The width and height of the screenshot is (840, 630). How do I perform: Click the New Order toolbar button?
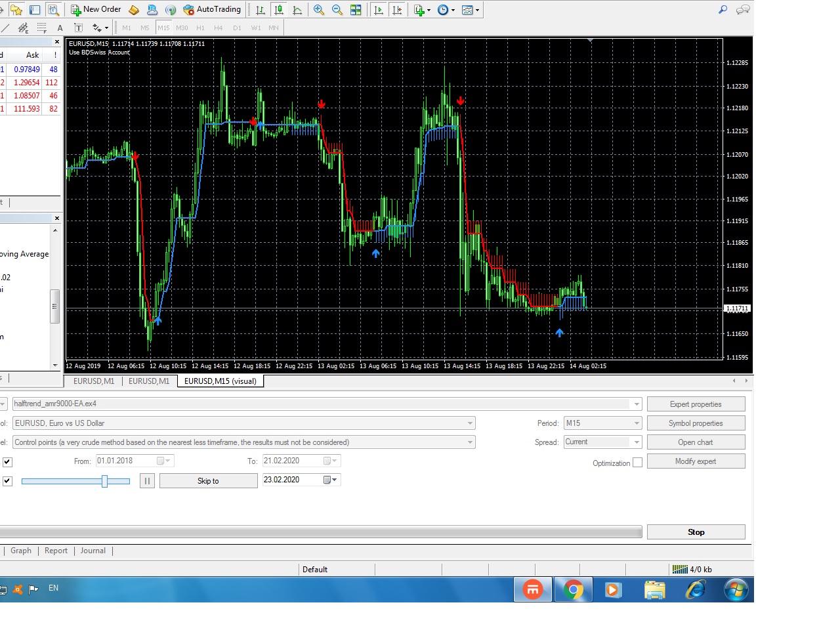(x=96, y=9)
